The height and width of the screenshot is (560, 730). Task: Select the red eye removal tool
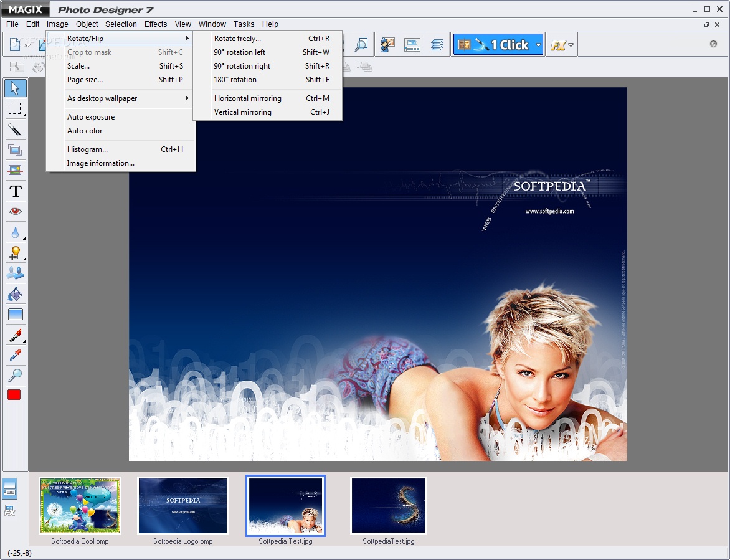click(x=15, y=211)
